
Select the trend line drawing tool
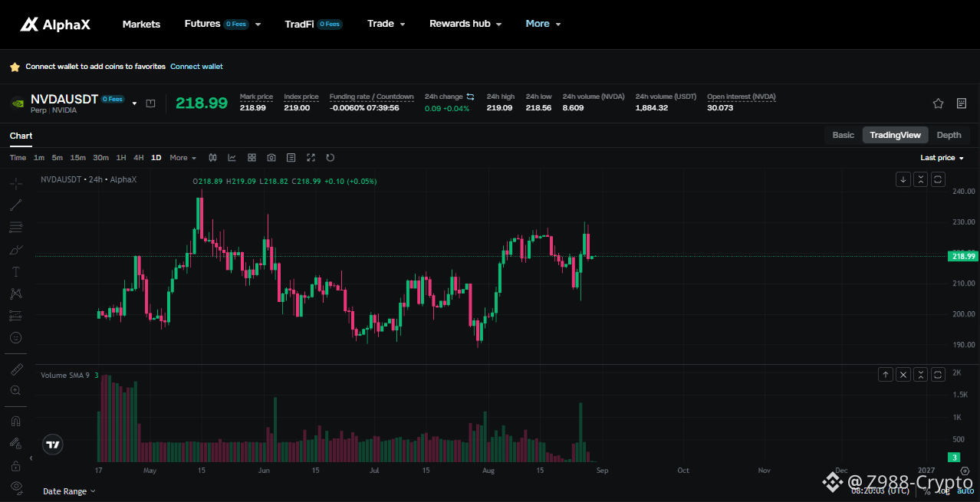16,205
